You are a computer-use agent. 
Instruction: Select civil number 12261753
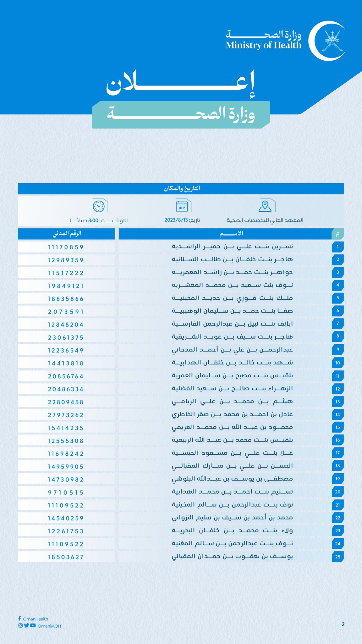tap(66, 531)
